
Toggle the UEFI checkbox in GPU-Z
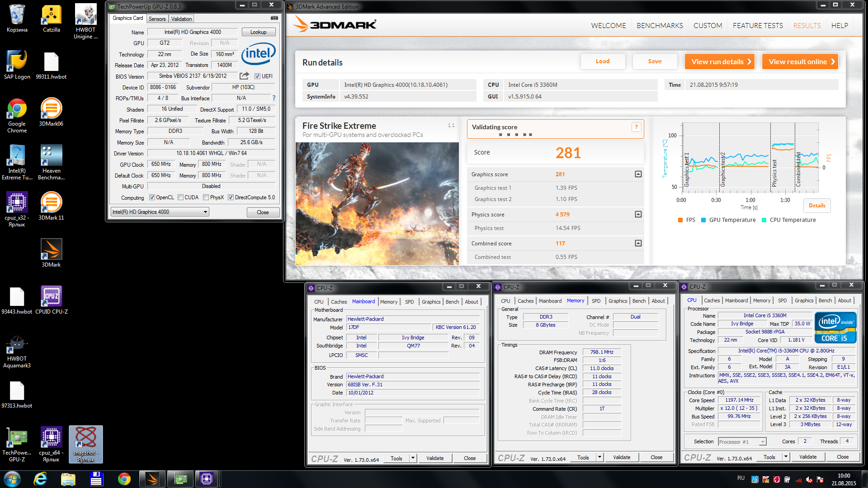coord(257,76)
